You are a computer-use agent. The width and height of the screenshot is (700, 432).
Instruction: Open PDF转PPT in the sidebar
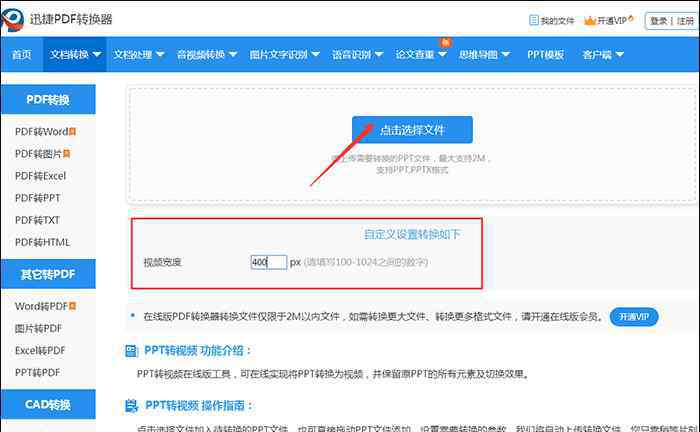[x=38, y=198]
